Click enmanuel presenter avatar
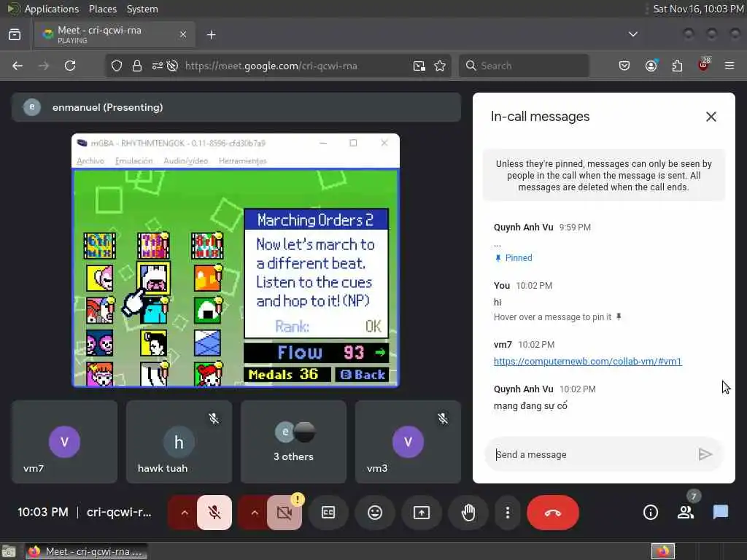The height and width of the screenshot is (560, 747). pos(32,107)
